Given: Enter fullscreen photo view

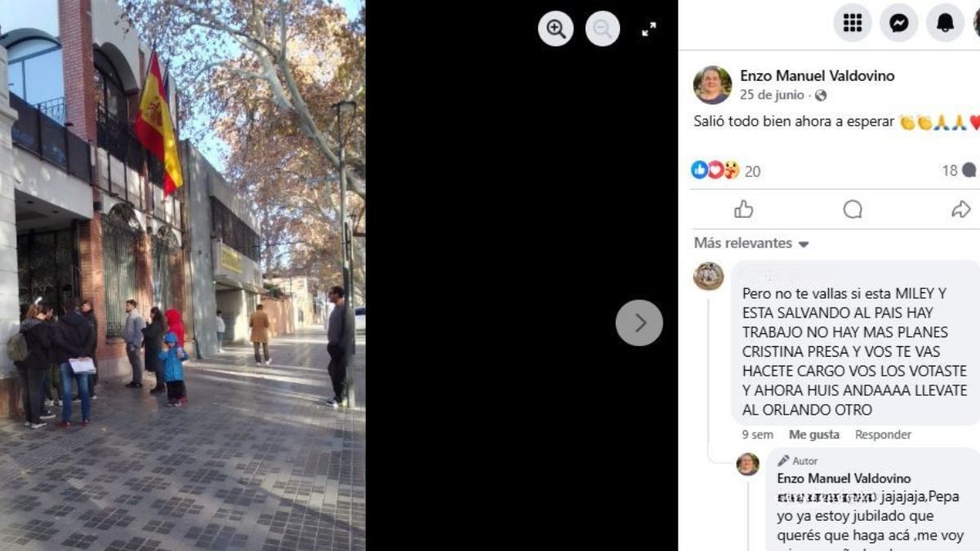Looking at the screenshot, I should [648, 29].
